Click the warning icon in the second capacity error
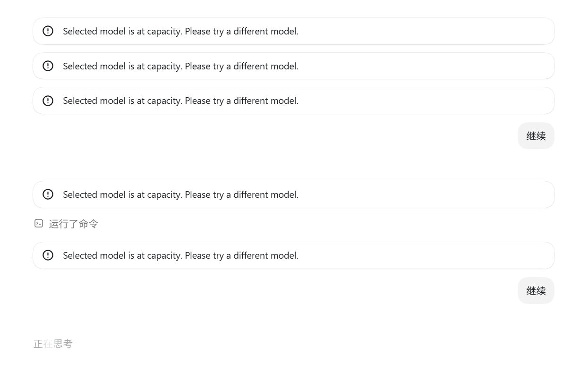Screen dimensions: 588x371 [x=48, y=66]
